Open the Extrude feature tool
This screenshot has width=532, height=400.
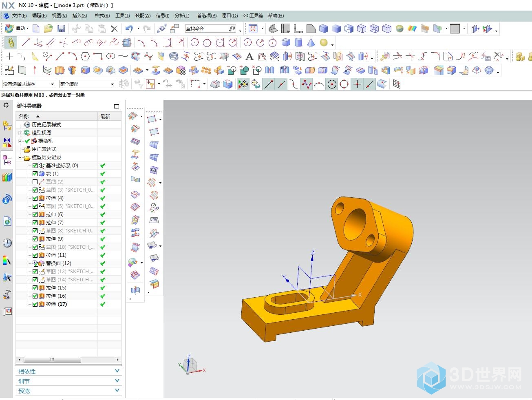pos(60,70)
